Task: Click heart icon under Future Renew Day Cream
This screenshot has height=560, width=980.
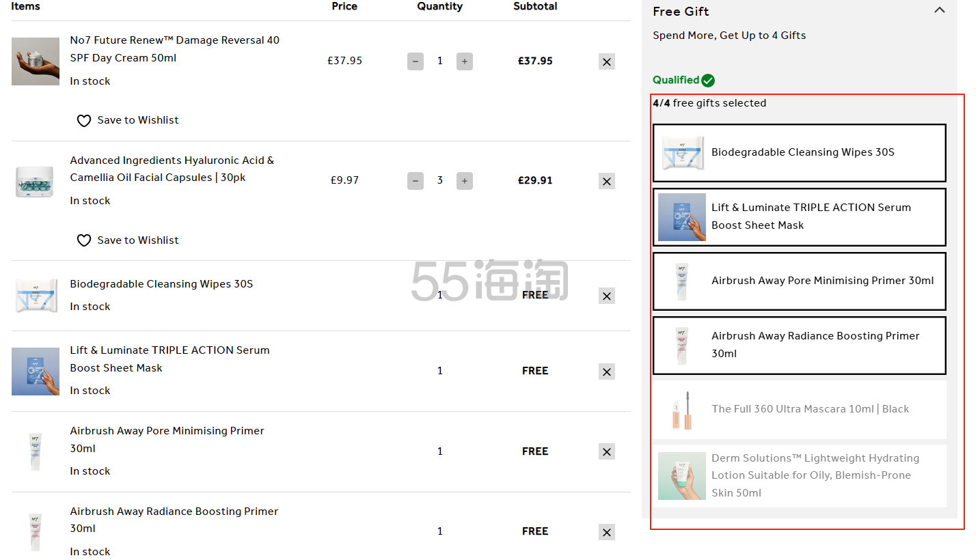Action: pos(83,121)
